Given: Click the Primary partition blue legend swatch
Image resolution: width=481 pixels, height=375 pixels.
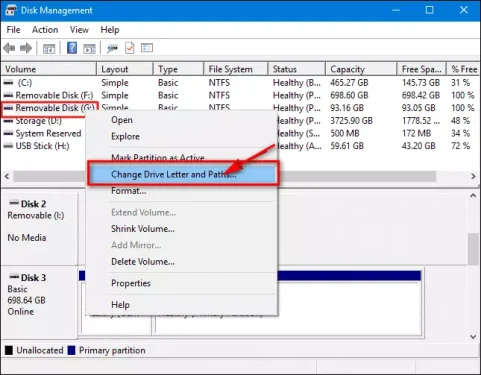Looking at the screenshot, I should [71, 350].
